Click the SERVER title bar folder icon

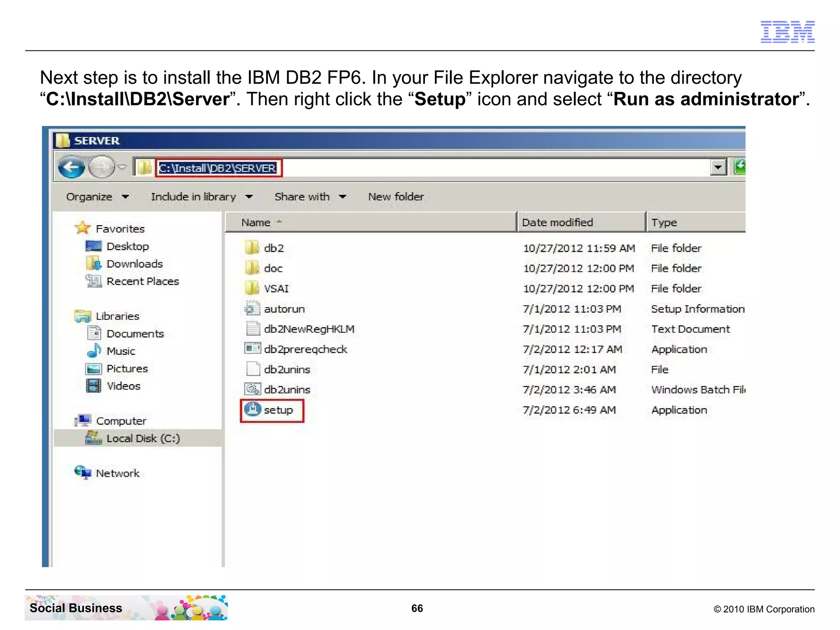tap(63, 141)
